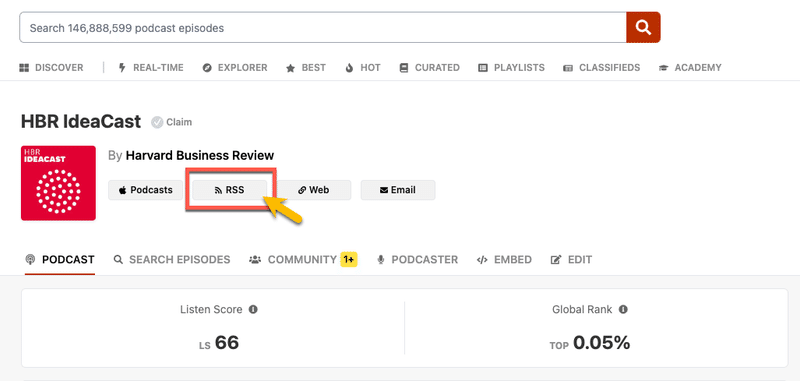Select the Podcast tab
Viewport: 800px width, 381px height.
click(x=60, y=260)
